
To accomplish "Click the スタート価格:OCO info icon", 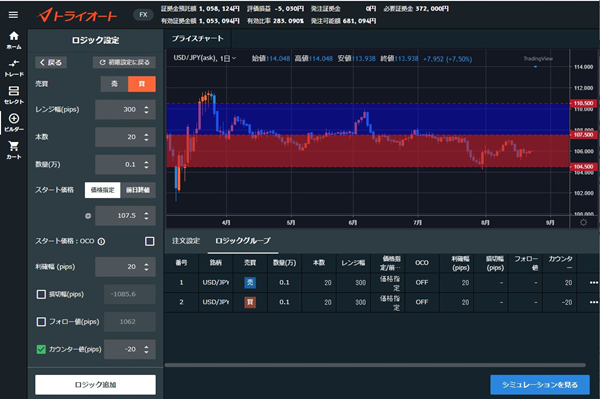I will [x=101, y=241].
